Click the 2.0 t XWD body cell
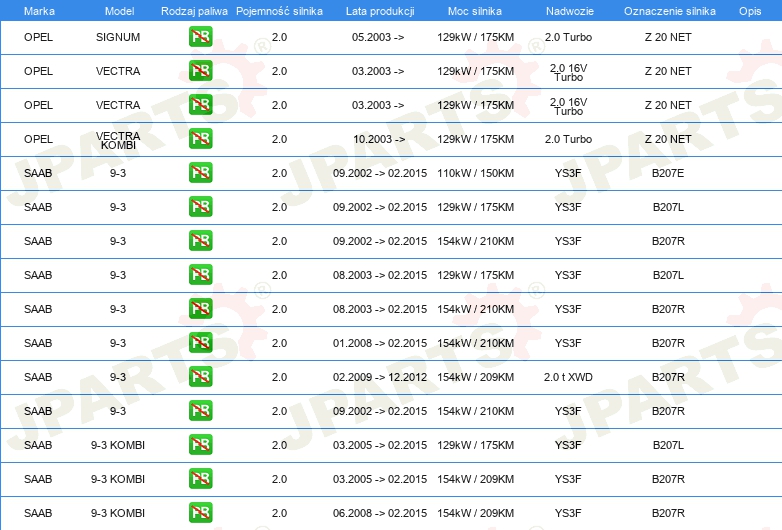 pos(568,377)
